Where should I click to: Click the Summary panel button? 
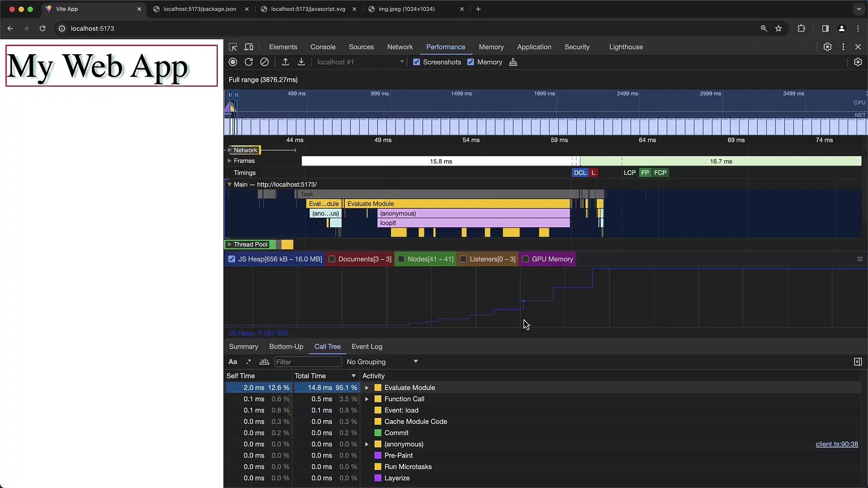coord(243,347)
